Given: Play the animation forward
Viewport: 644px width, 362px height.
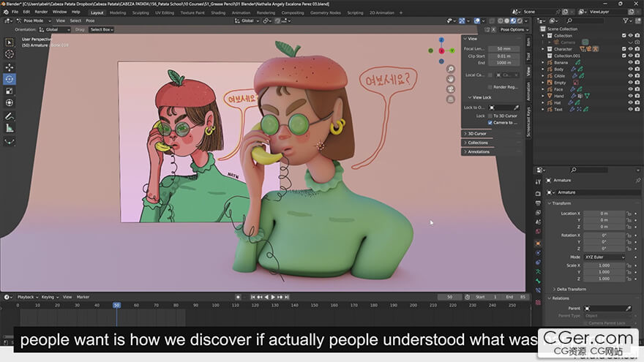Looking at the screenshot, I should click(x=273, y=297).
